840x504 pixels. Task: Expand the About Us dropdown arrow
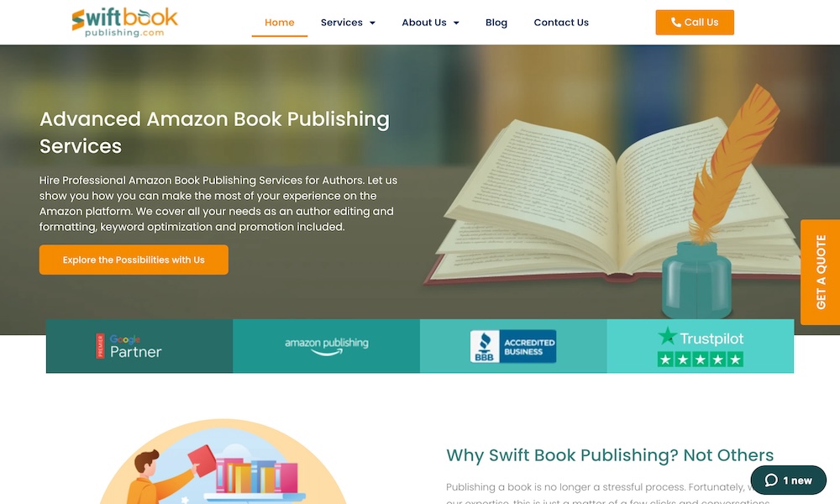point(456,23)
